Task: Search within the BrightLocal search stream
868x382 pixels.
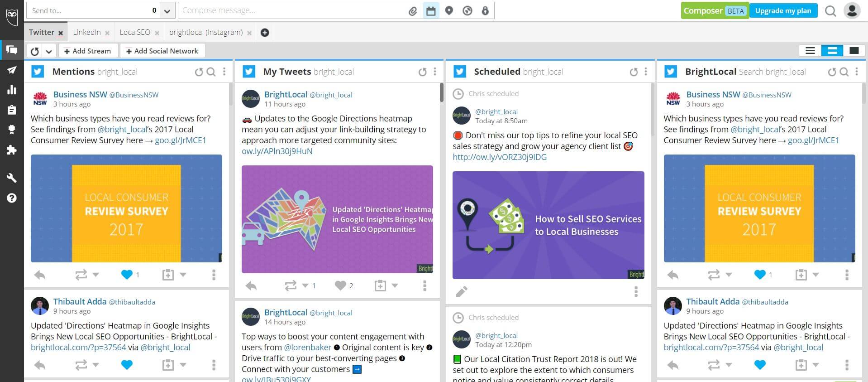Action: pos(844,72)
